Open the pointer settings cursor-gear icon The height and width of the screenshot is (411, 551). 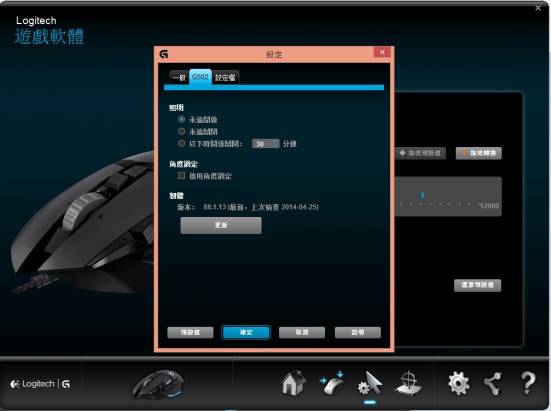(370, 384)
